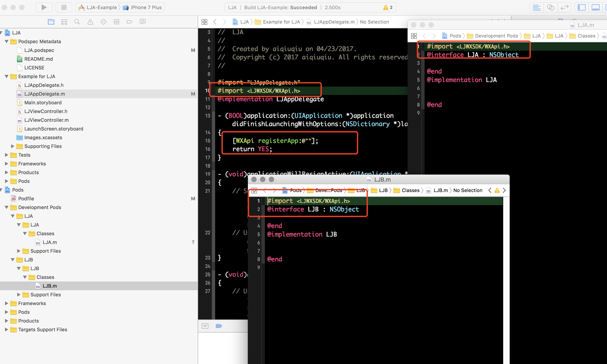The image size is (607, 364).
Task: Switch to Assistant editor circles icon
Action: click(x=550, y=7)
